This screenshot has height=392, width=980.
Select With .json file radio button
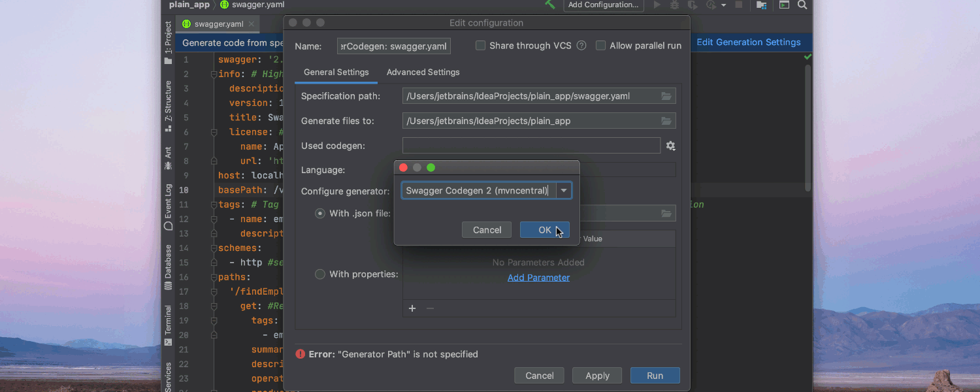tap(320, 213)
